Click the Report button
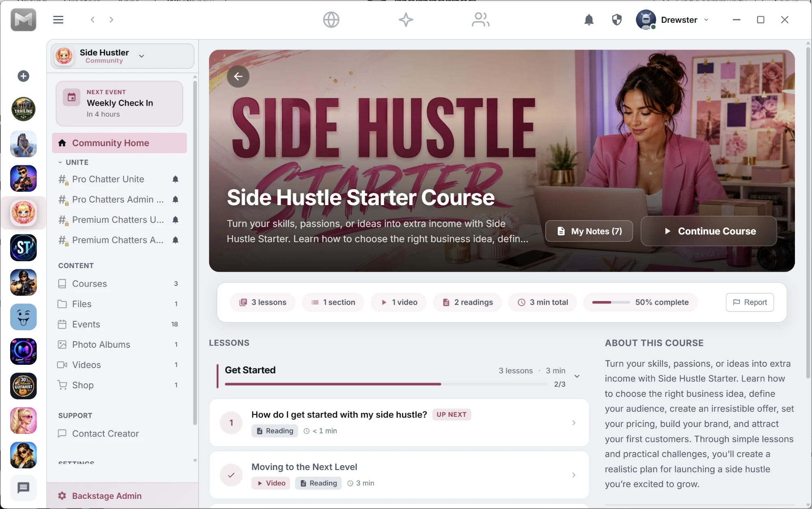Screen dimensions: 812x509 pos(749,302)
